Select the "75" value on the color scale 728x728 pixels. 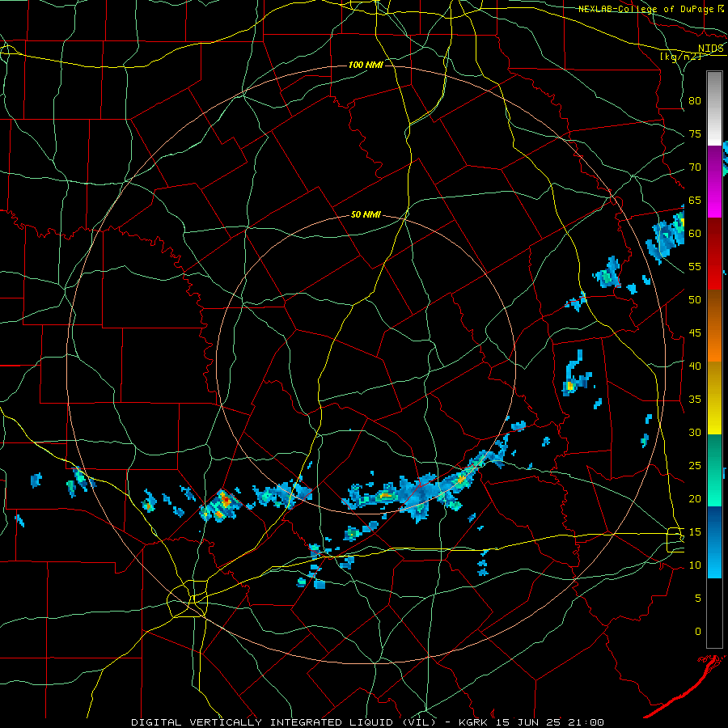point(695,134)
